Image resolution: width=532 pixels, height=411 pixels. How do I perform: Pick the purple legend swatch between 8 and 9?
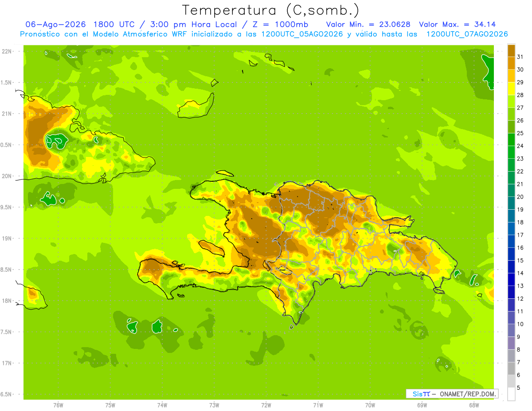[x=511, y=343]
